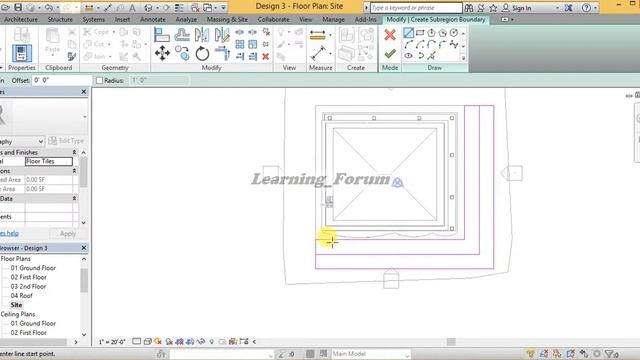Open the Customize Quick Access Toolbar arrow
This screenshot has height=360, width=640.
click(x=223, y=8)
